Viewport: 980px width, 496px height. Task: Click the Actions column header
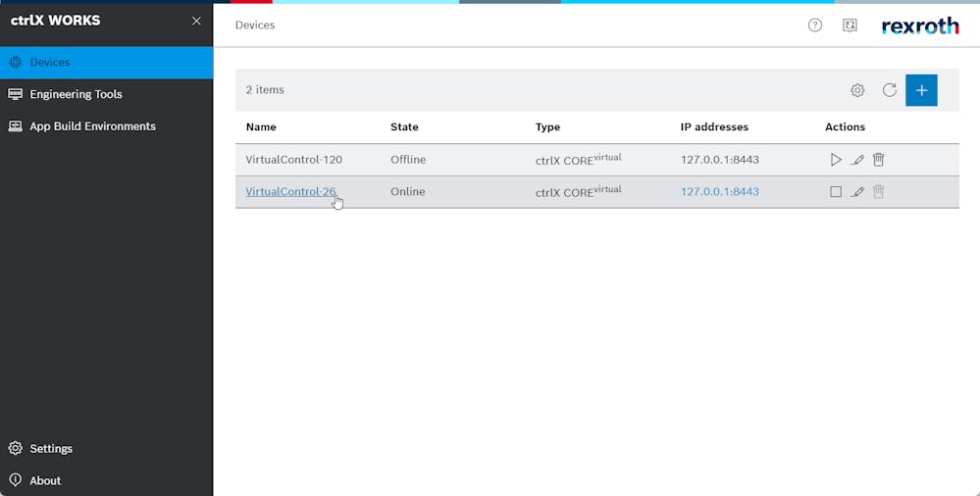click(x=845, y=126)
